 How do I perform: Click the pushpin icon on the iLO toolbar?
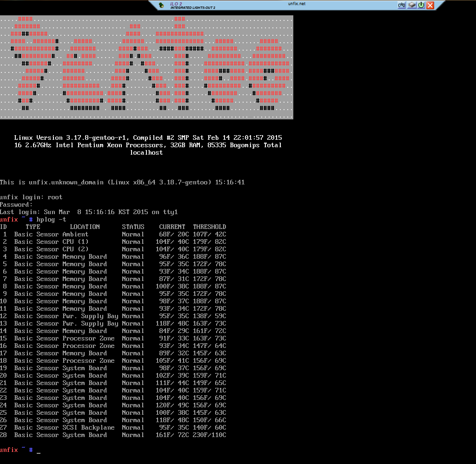pos(161,6)
